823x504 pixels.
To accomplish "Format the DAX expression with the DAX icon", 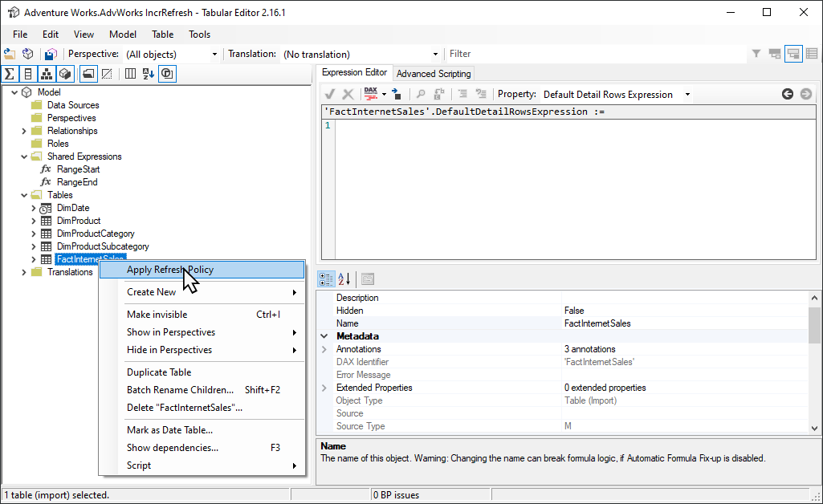I will tap(371, 94).
